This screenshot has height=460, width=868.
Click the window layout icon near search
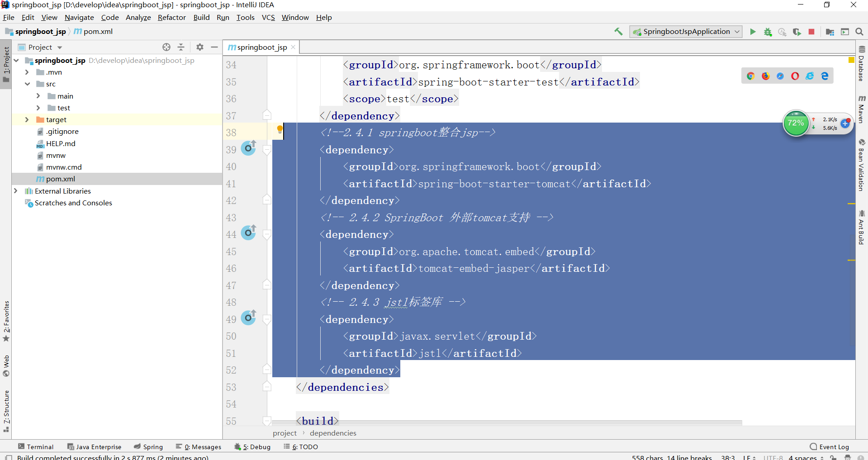point(845,32)
